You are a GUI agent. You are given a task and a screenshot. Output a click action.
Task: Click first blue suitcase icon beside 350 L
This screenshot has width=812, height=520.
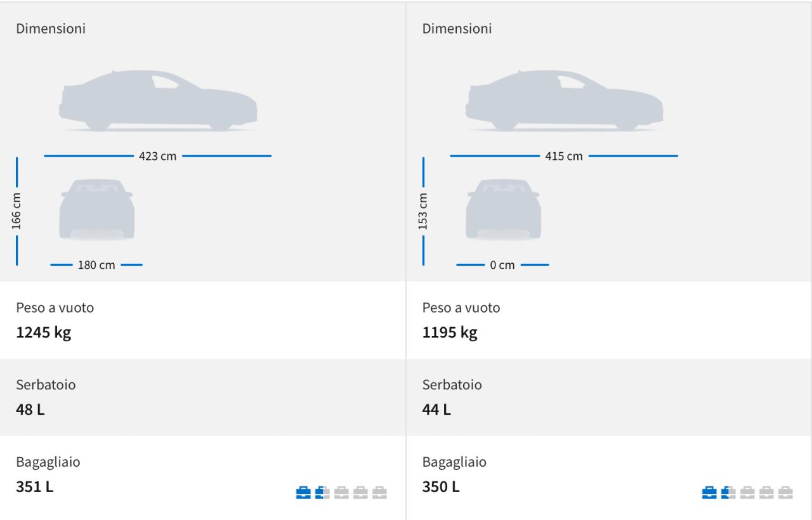[710, 493]
